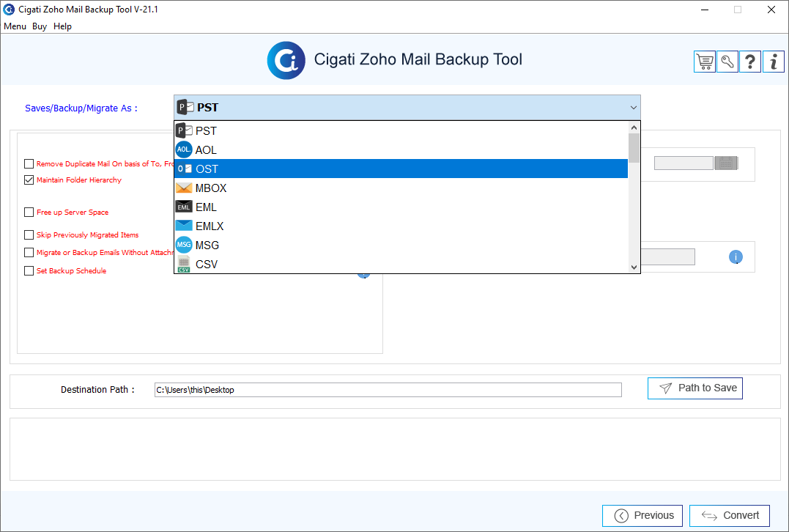This screenshot has width=789, height=532.
Task: Click scroll up arrow of format list
Action: coord(634,128)
